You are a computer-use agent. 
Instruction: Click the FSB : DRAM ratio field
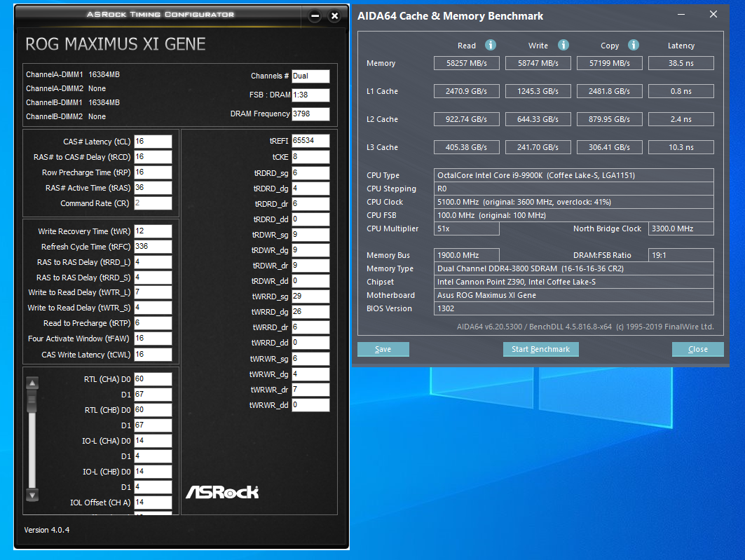click(x=310, y=95)
